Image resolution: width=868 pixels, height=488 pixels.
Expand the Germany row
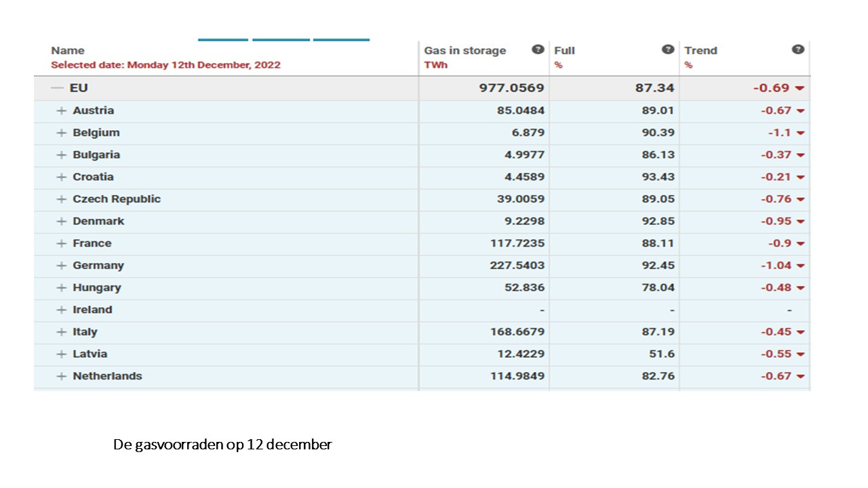click(62, 266)
